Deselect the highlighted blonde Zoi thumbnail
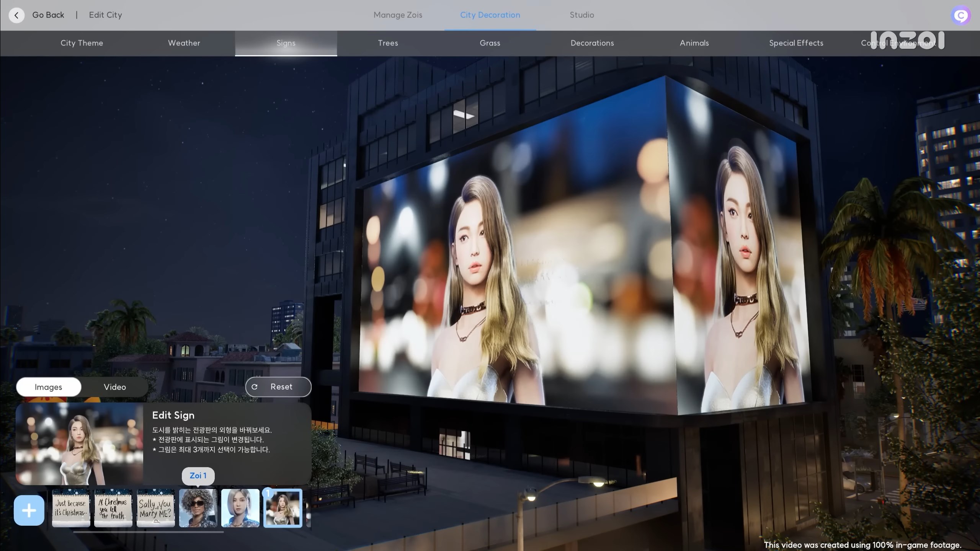The width and height of the screenshot is (980, 551). tap(283, 508)
